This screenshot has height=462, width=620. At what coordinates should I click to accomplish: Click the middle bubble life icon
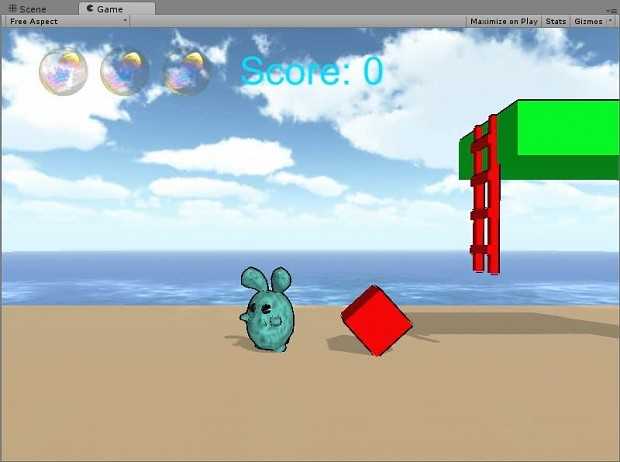(x=125, y=72)
